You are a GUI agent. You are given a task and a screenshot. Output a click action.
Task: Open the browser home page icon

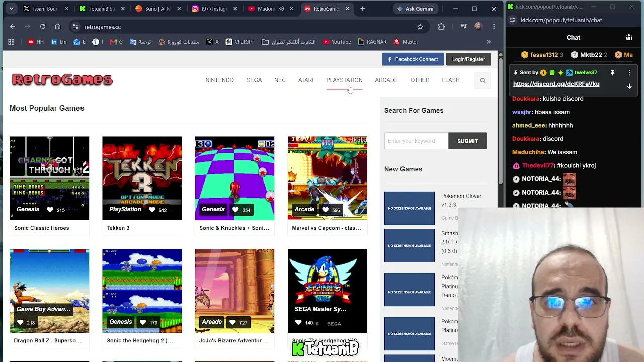click(x=58, y=27)
